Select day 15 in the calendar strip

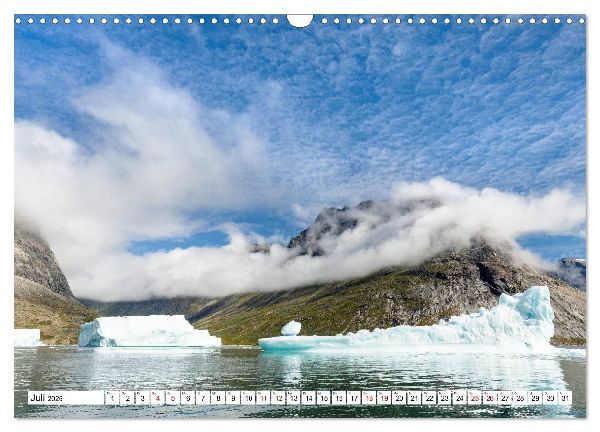(324, 398)
